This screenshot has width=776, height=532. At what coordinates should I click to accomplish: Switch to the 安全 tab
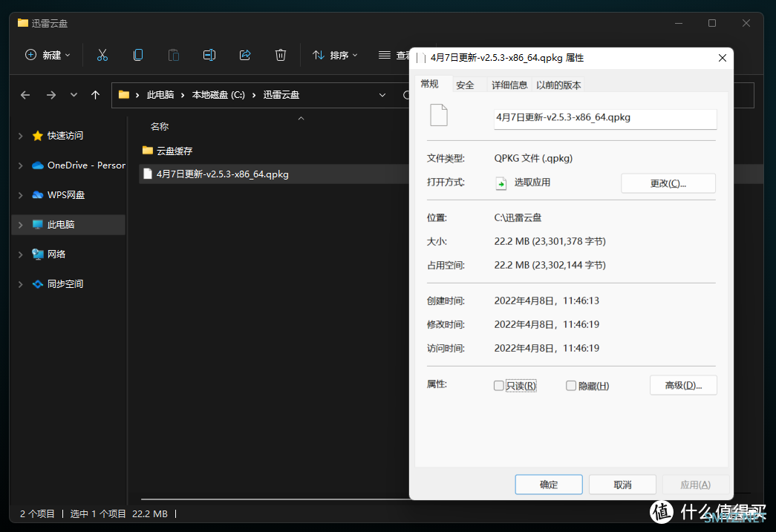465,85
